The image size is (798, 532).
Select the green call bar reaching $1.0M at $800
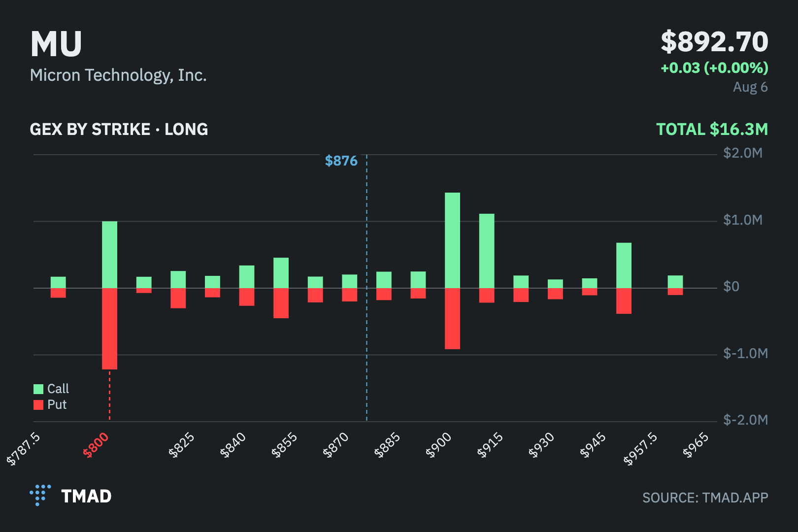click(x=109, y=255)
